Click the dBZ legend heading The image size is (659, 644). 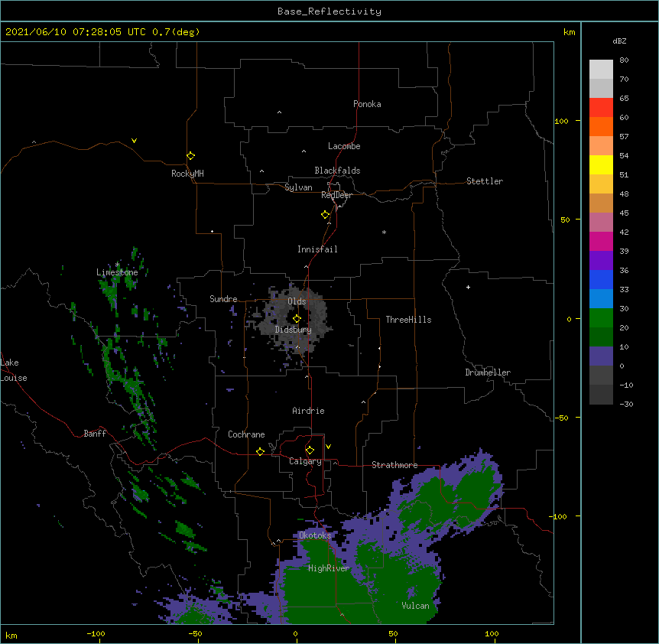pos(619,41)
